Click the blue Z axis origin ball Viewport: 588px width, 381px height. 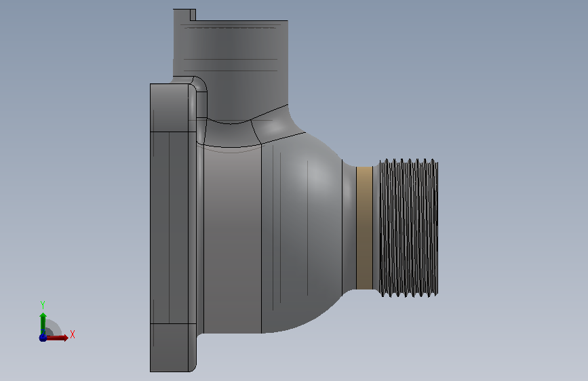tap(43, 338)
